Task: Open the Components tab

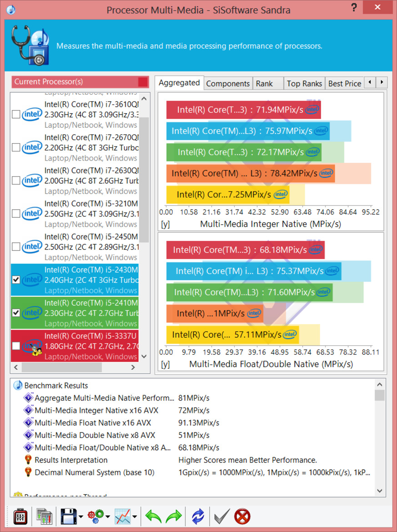Action: (228, 84)
